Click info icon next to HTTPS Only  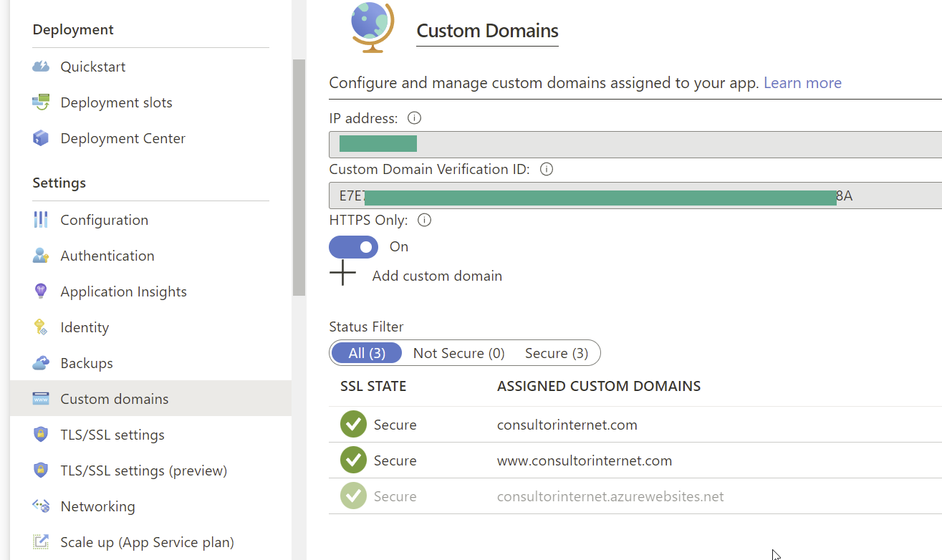(x=424, y=220)
